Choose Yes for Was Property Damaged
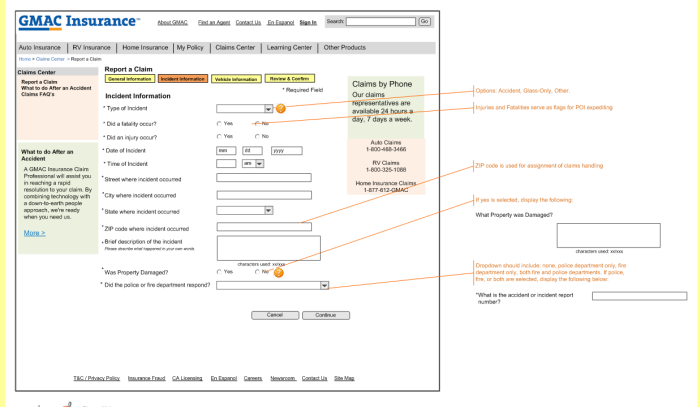The height and width of the screenshot is (407, 700). (x=218, y=271)
